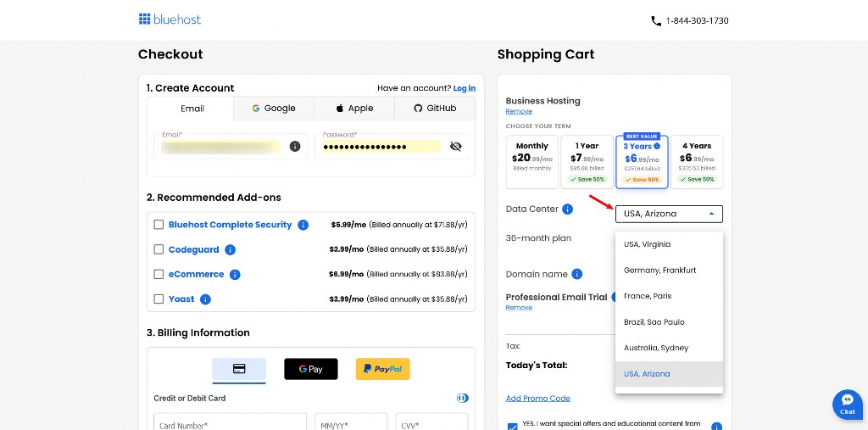The image size is (868, 430).
Task: Open the Codeguard add-on link
Action: [x=194, y=250]
